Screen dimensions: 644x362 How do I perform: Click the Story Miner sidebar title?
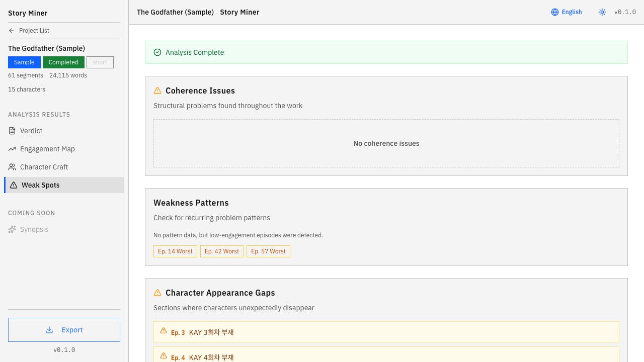(x=28, y=13)
